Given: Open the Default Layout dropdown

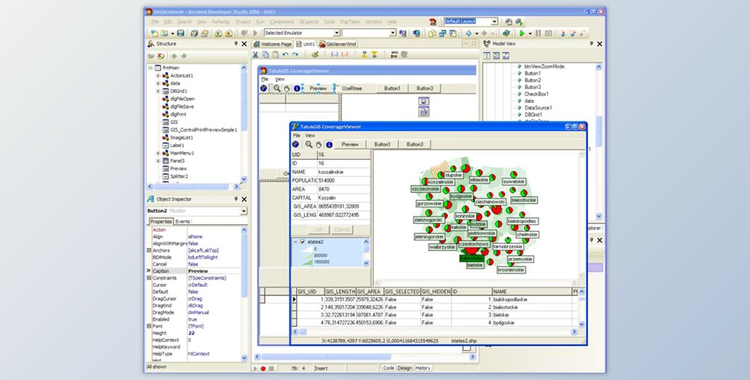Looking at the screenshot, I should (495, 22).
